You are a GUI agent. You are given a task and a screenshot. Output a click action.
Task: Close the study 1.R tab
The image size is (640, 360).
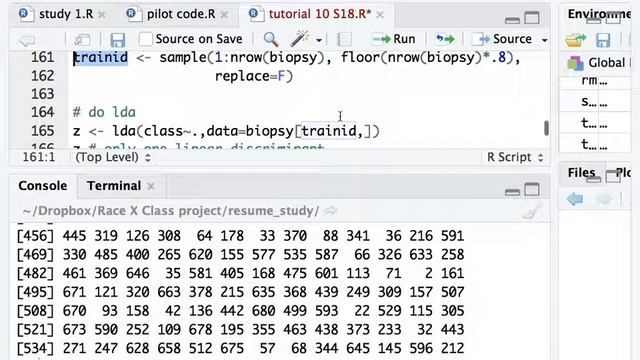click(x=102, y=15)
